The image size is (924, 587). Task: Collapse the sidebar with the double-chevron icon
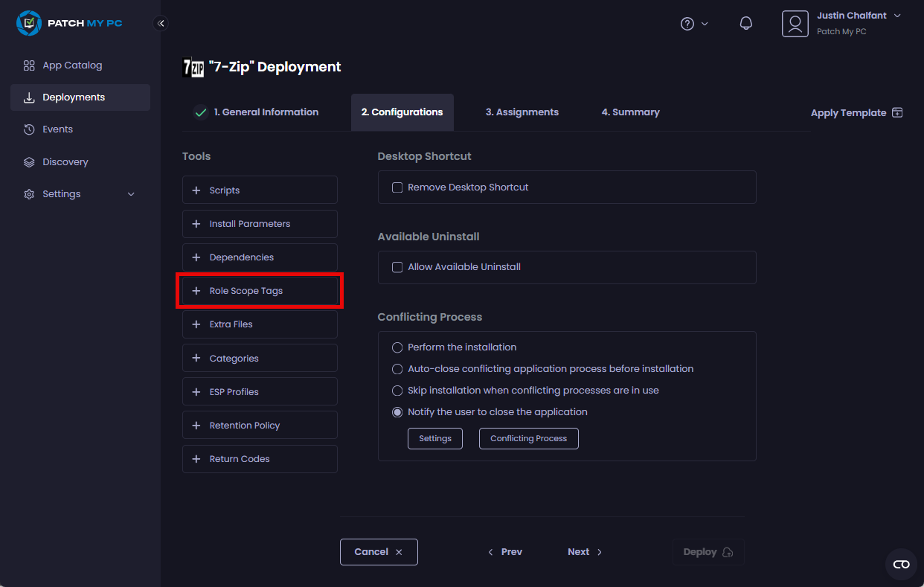coord(161,23)
